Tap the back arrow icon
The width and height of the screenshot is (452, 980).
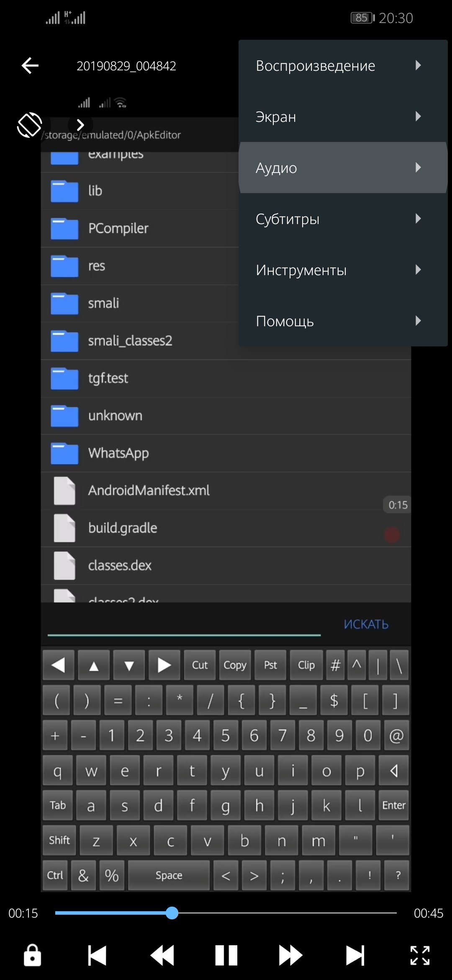(x=30, y=66)
